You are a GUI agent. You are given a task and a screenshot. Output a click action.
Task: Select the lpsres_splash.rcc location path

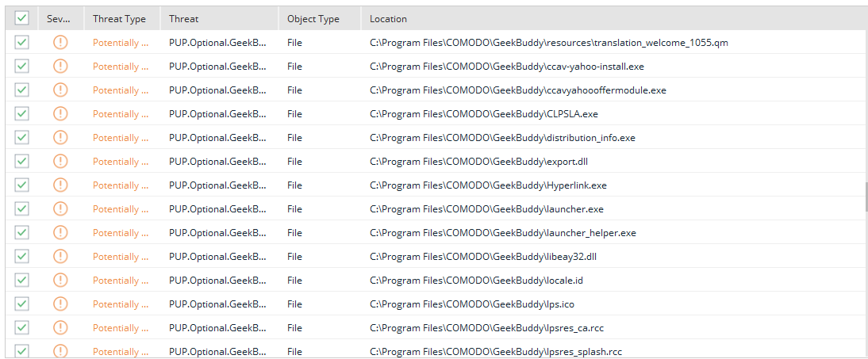coord(496,352)
